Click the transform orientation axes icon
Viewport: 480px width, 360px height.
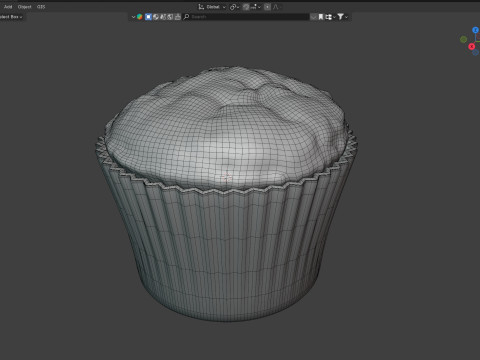coord(201,7)
